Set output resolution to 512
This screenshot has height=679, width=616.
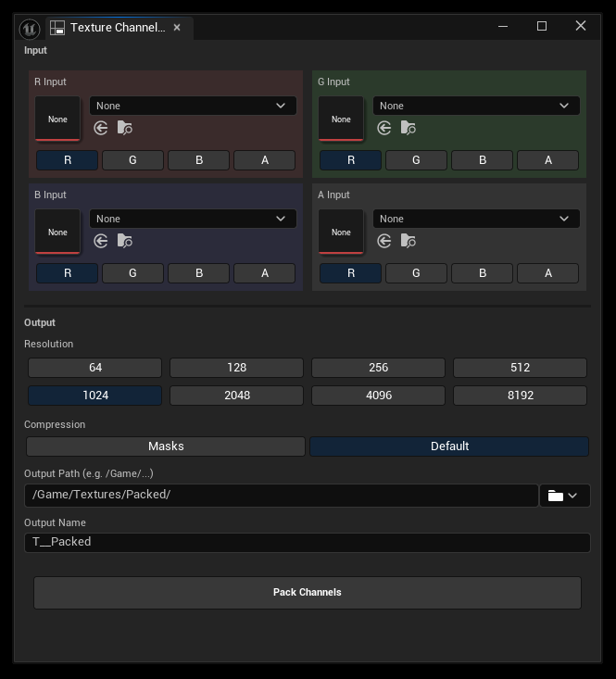tap(520, 368)
